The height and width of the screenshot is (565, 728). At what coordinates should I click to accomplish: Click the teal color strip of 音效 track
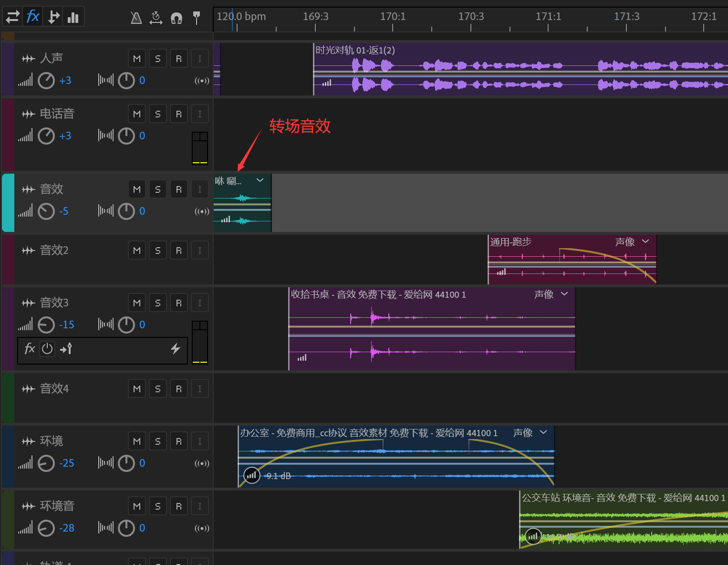pyautogui.click(x=8, y=203)
